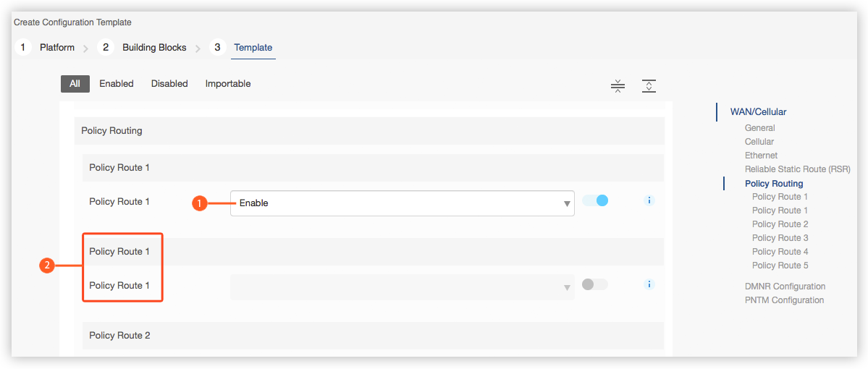Enable the grayed-out Policy Route 1 switch
Image resolution: width=868 pixels, height=369 pixels.
(x=595, y=284)
